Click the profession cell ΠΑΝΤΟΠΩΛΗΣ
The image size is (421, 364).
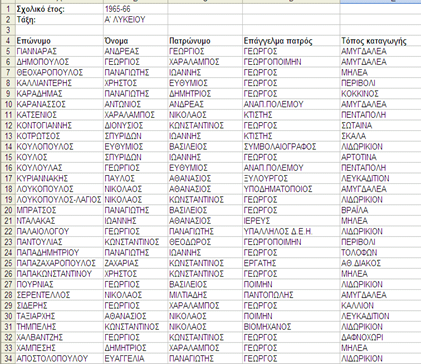[x=291, y=295]
